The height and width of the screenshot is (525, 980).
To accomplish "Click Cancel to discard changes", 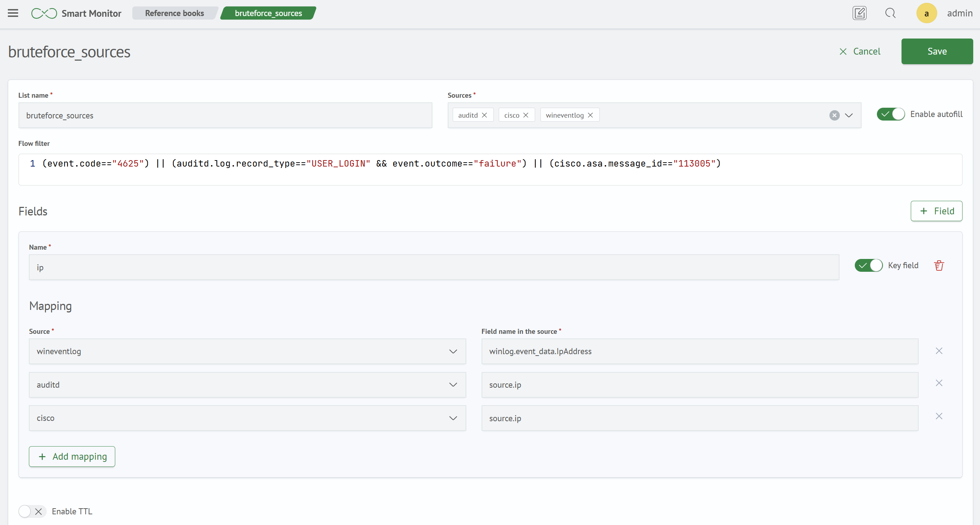I will point(860,51).
